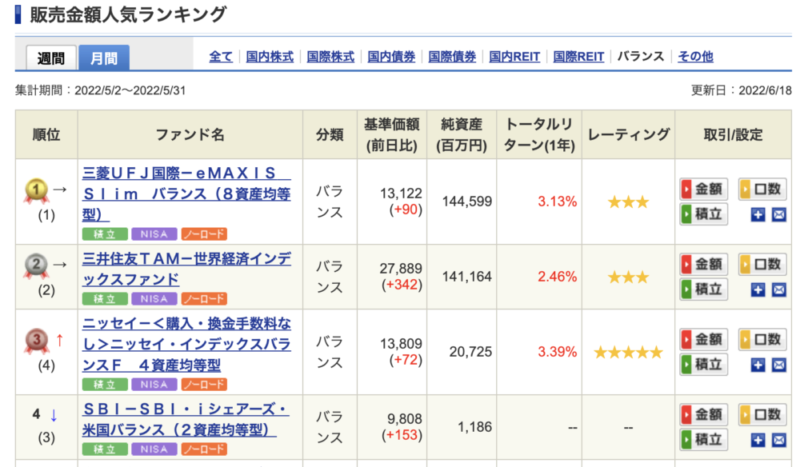The height and width of the screenshot is (467, 800).
Task: Click three-star rating in eMAXIS Slim row
Action: click(628, 202)
